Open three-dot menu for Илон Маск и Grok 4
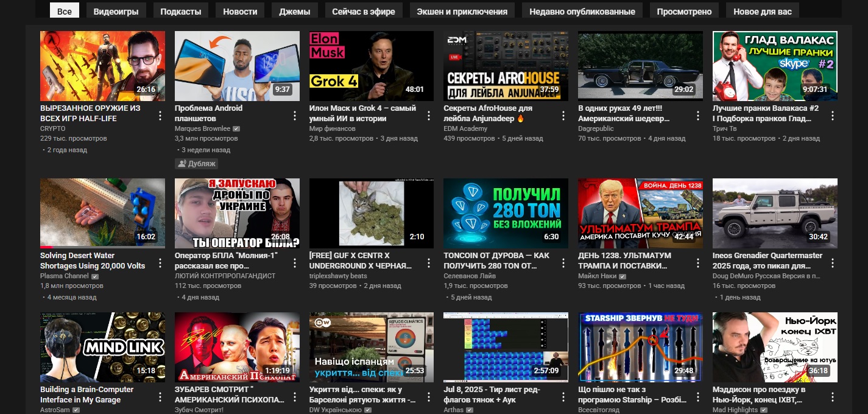The width and height of the screenshot is (868, 414). click(429, 115)
